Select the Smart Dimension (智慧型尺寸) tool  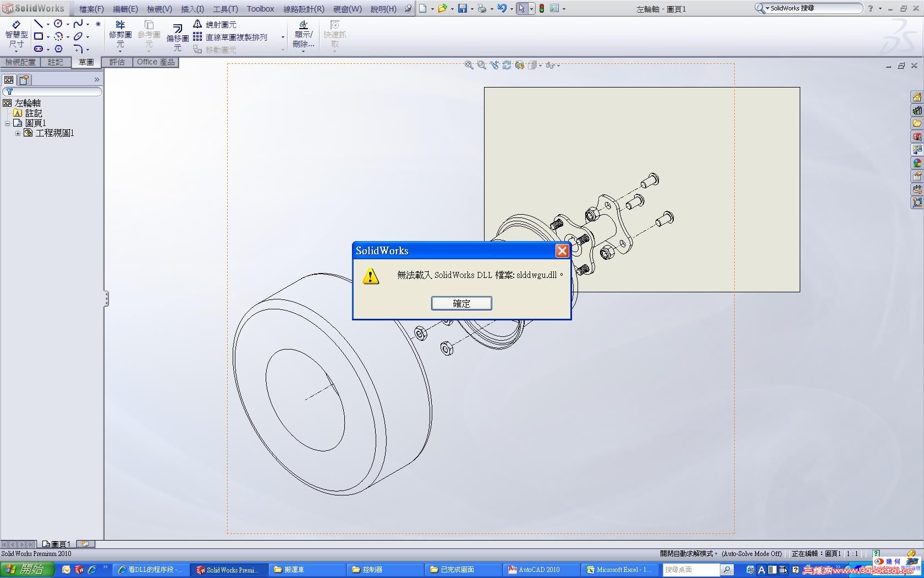(x=16, y=35)
